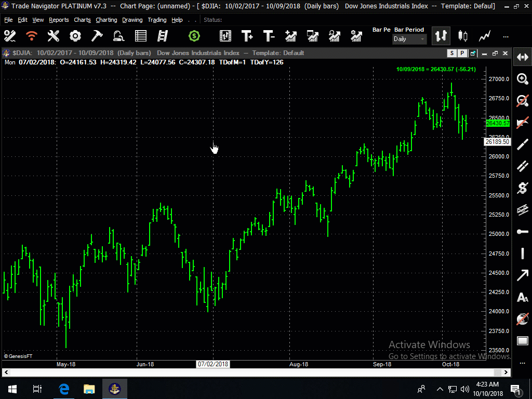Switch to line chart style
The image size is (532, 399).
tap(485, 36)
